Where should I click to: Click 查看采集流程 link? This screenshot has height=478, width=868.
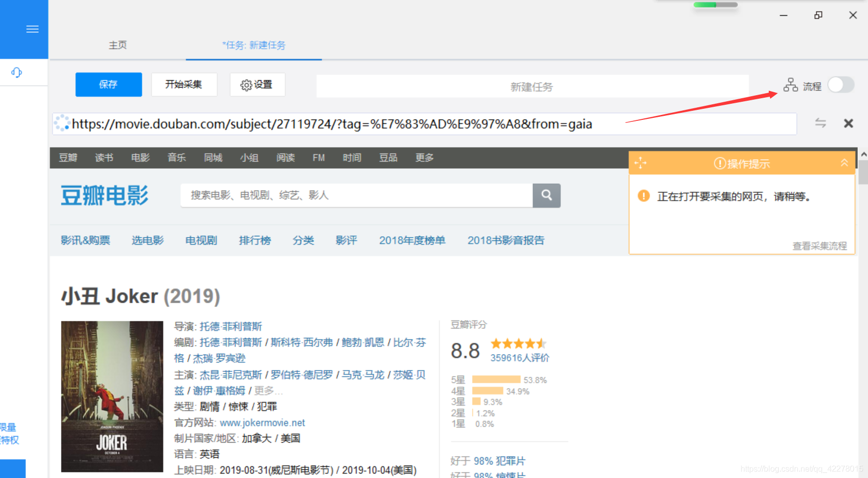click(x=820, y=246)
